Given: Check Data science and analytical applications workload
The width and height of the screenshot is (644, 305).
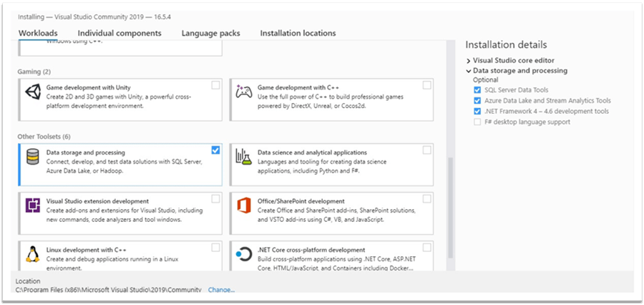Looking at the screenshot, I should (426, 150).
